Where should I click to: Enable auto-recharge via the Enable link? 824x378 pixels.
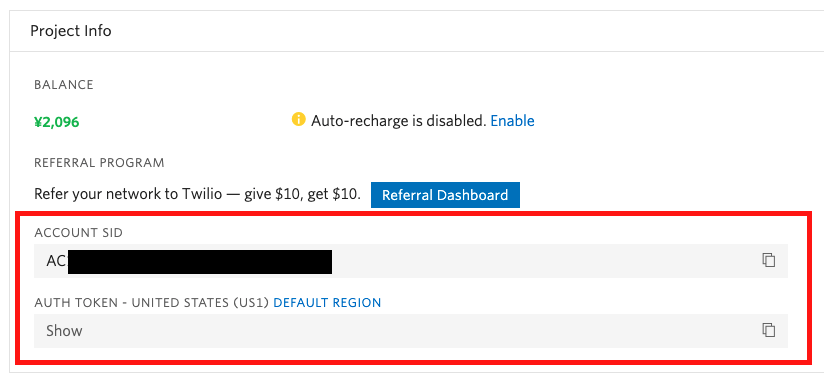(x=512, y=121)
